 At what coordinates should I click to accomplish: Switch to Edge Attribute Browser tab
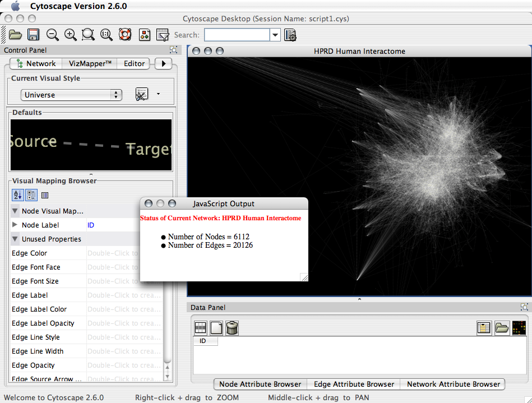pyautogui.click(x=354, y=384)
